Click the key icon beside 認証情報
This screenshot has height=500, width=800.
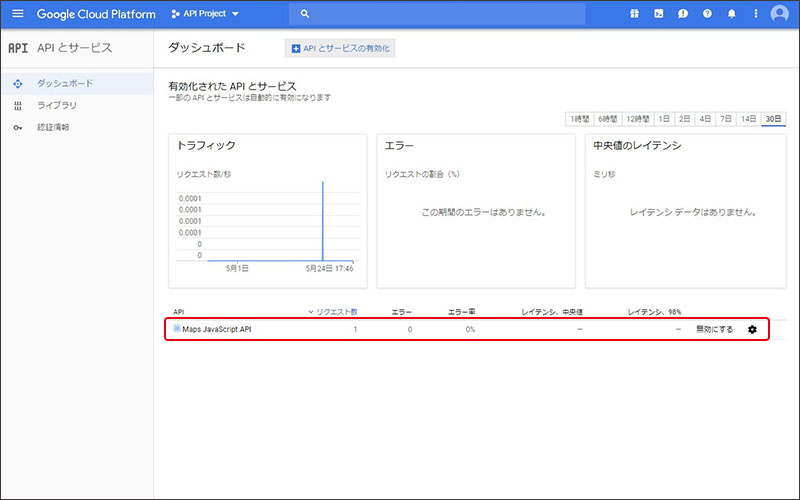coord(18,128)
